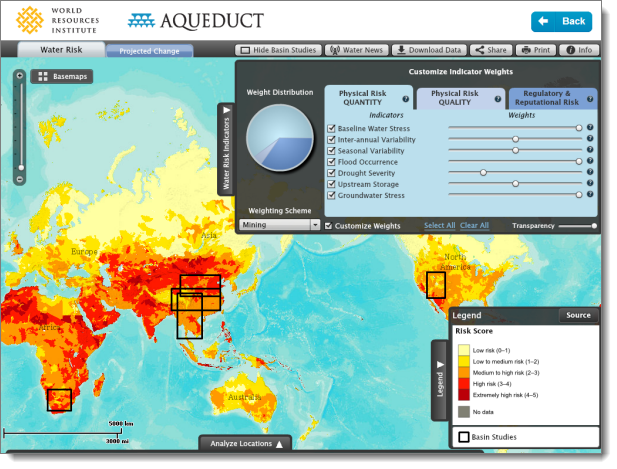Uncheck Upstream Storage indicator
The height and width of the screenshot is (469, 617).
[331, 184]
